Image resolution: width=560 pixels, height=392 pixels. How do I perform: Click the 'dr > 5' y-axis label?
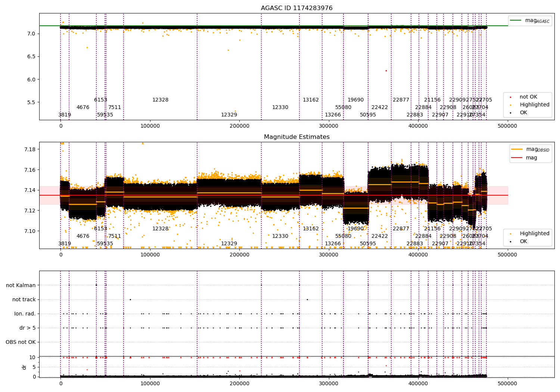point(28,328)
